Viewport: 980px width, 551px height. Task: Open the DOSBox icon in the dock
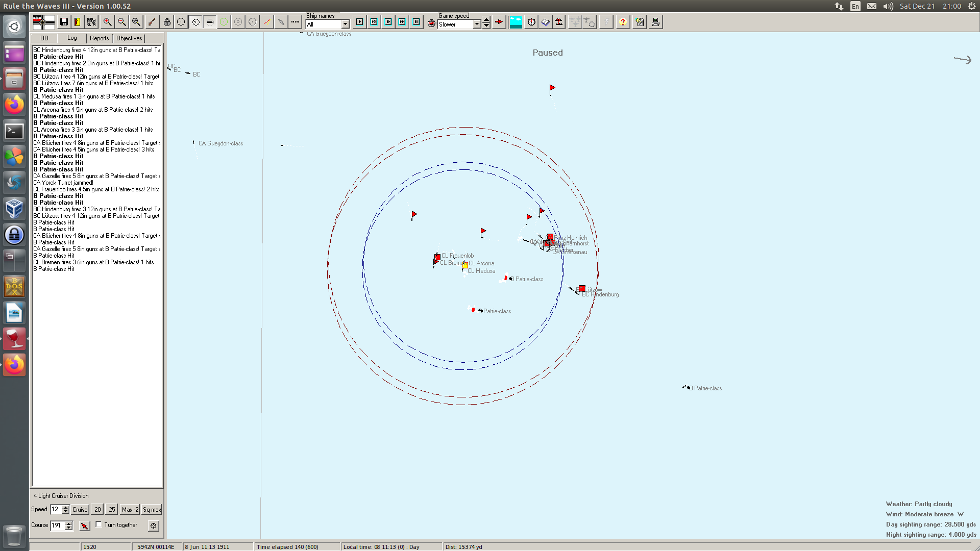click(14, 287)
